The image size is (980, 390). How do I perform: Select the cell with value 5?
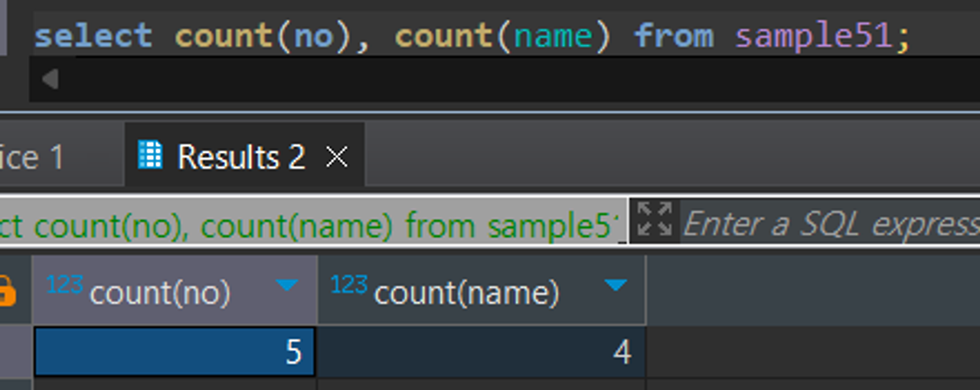tap(175, 351)
